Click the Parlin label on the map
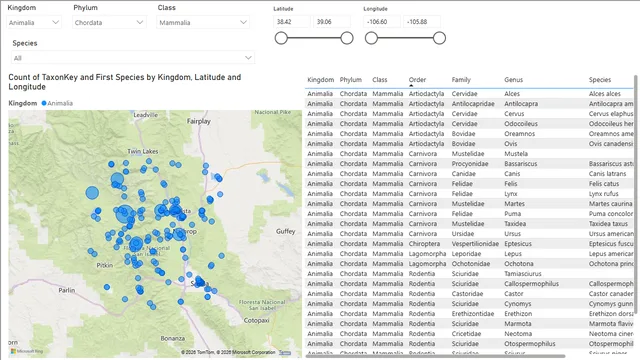The image size is (640, 360). [67, 290]
